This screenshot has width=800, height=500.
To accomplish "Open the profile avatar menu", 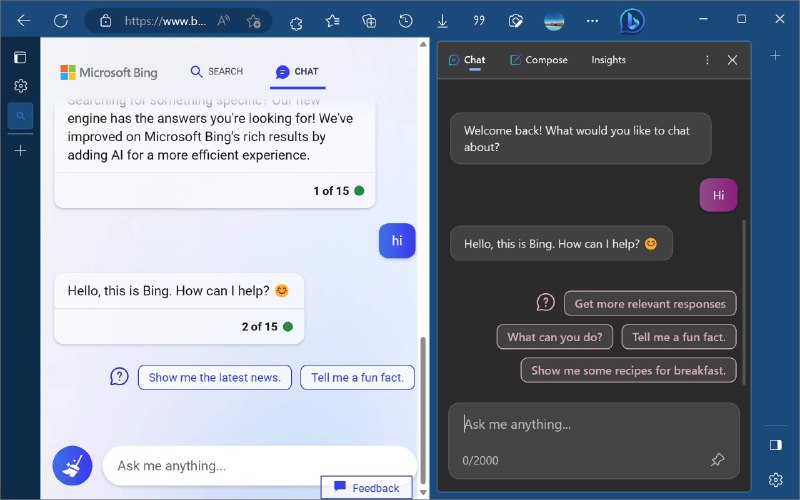I will click(x=554, y=21).
